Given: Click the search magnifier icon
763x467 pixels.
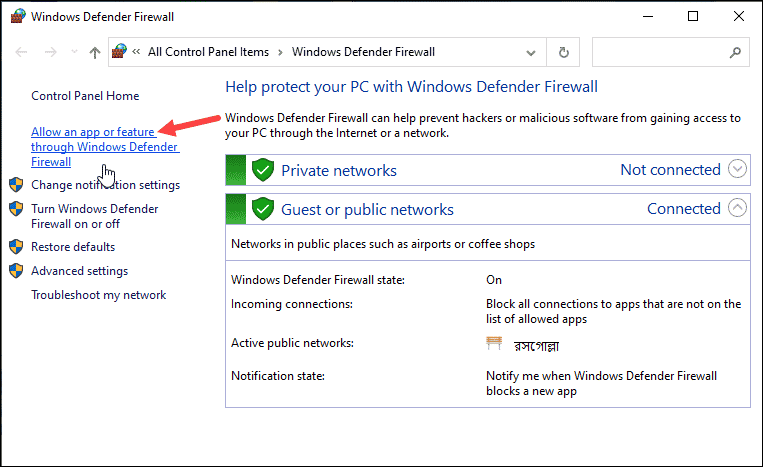Looking at the screenshot, I should tap(735, 52).
